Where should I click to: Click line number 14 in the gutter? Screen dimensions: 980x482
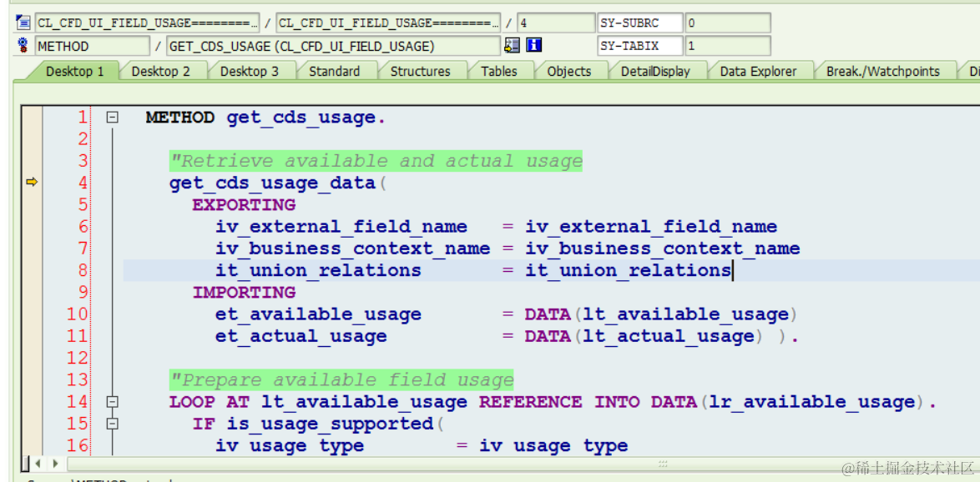coord(78,402)
